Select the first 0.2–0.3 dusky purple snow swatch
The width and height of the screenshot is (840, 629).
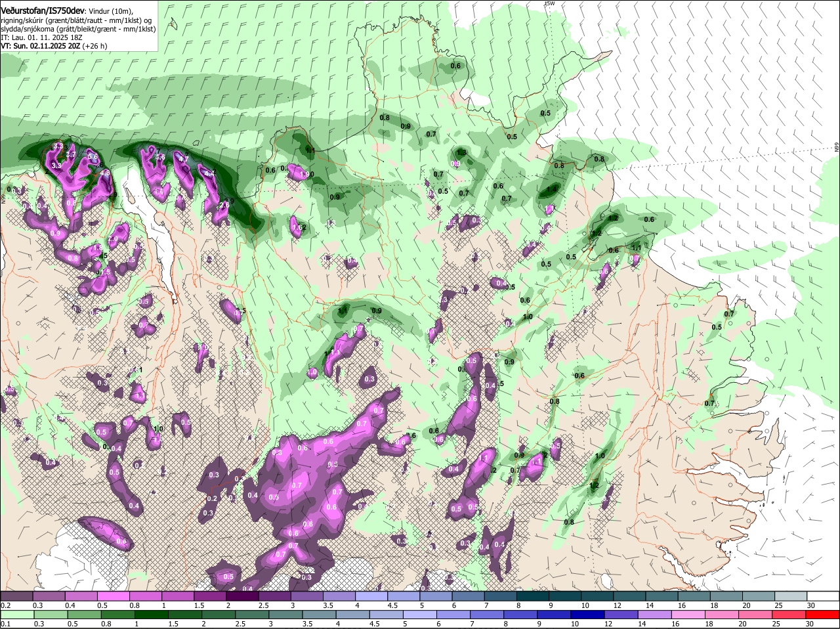16,596
